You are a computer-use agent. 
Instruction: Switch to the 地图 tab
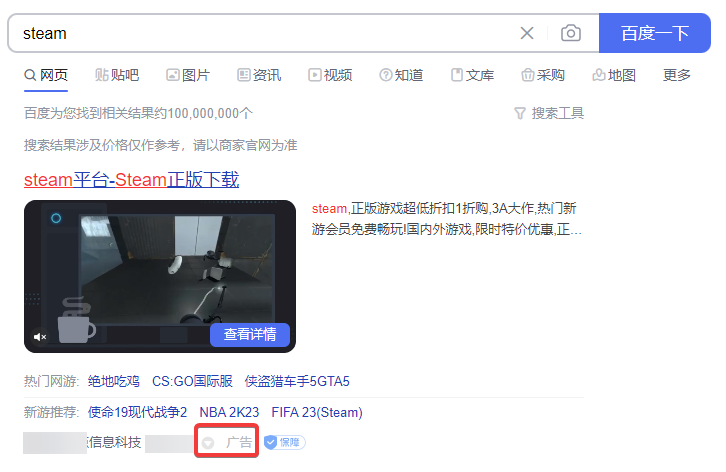point(614,75)
